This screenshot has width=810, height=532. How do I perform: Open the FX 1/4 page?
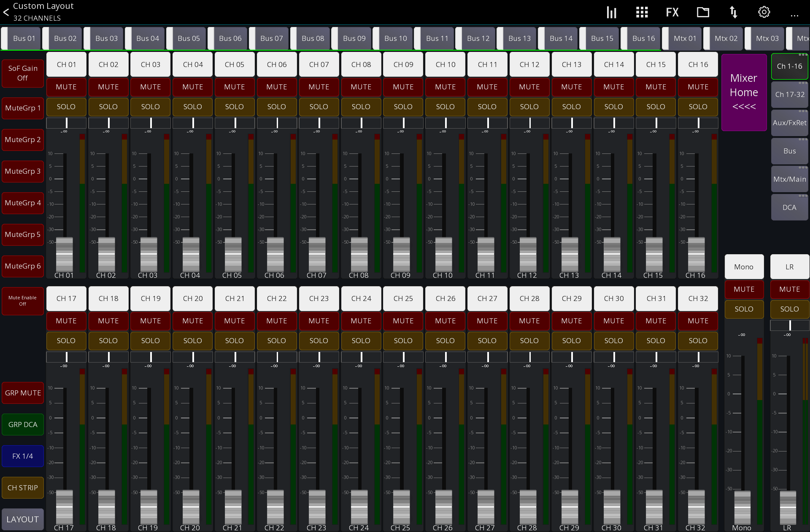[23, 457]
